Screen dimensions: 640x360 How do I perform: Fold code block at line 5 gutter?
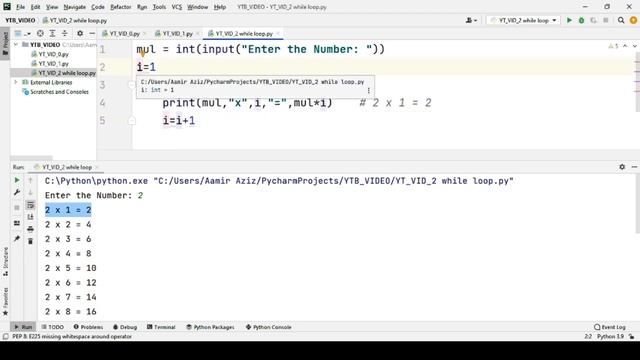click(132, 121)
